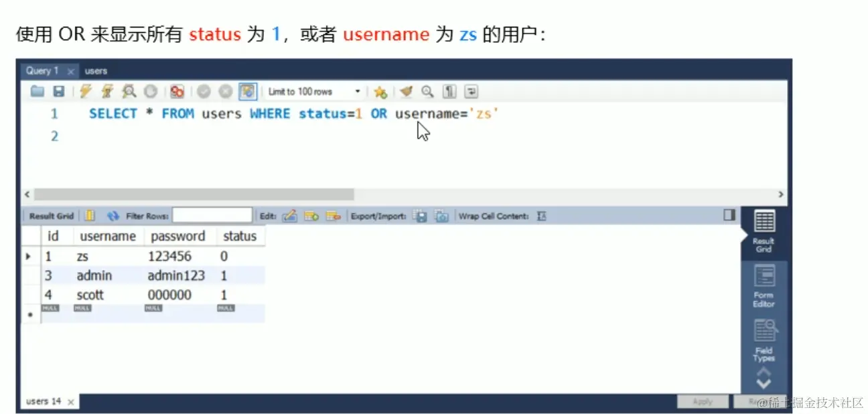Click the id column header

click(x=54, y=236)
